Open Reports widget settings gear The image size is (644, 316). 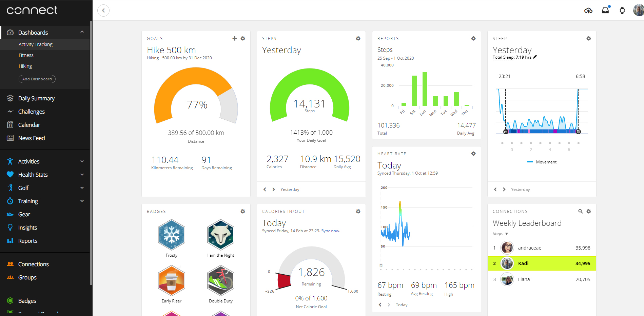[x=473, y=38]
